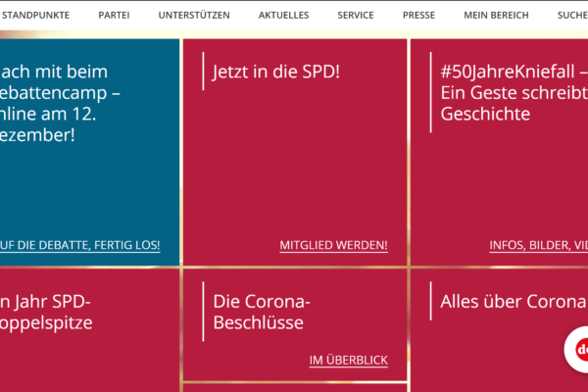Click the 'Jetzt in die SPD!' heading
The width and height of the screenshot is (588, 392).
[x=276, y=72]
